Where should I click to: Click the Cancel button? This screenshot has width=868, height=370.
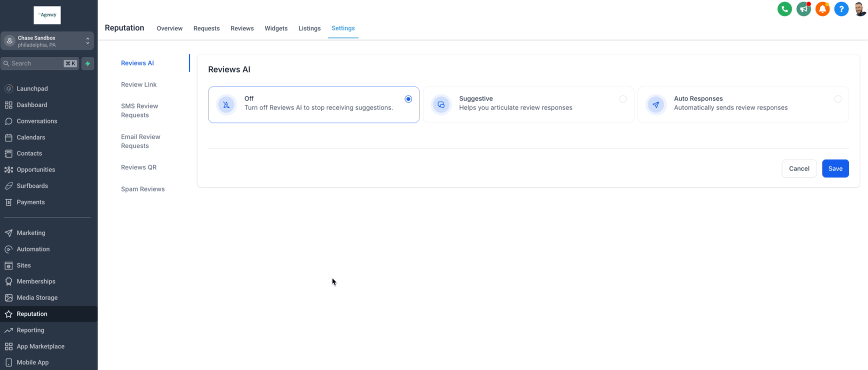799,168
